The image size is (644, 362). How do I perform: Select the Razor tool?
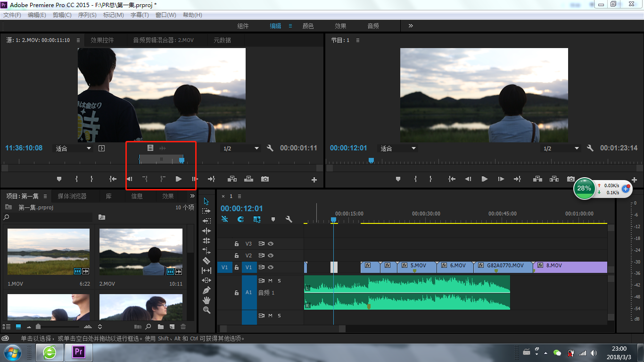pos(206,260)
